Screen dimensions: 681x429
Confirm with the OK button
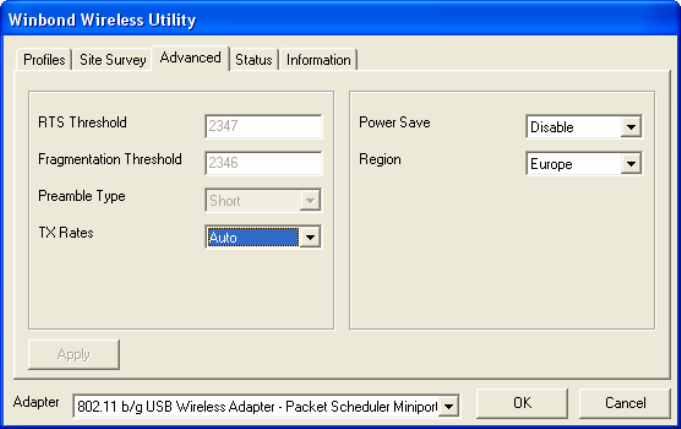click(522, 403)
